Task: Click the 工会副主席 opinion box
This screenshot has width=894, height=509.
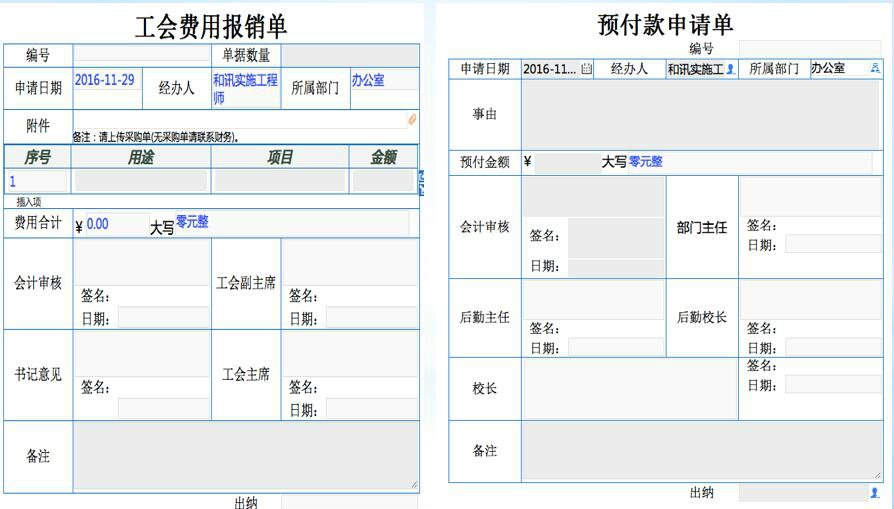Action: tap(350, 262)
